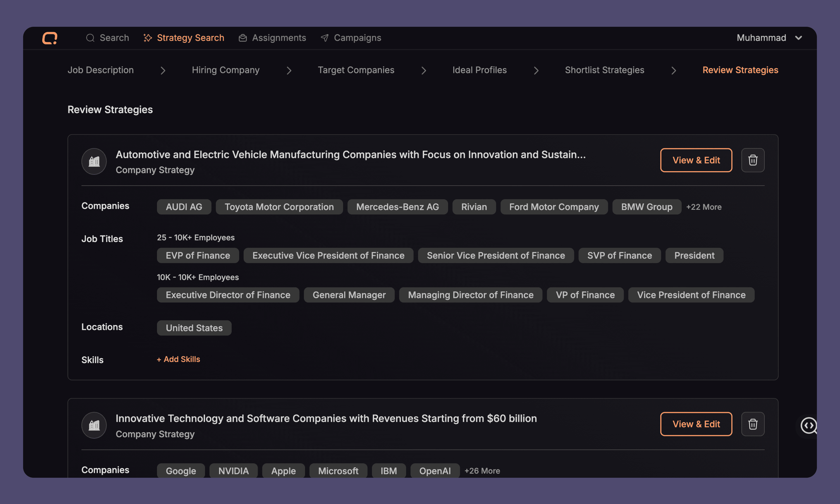840x504 pixels.
Task: Expand +22 More automotive companies
Action: click(x=704, y=207)
